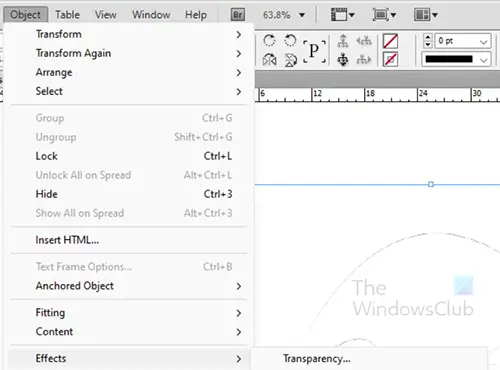Open the View menu
The image size is (500, 370).
point(105,15)
